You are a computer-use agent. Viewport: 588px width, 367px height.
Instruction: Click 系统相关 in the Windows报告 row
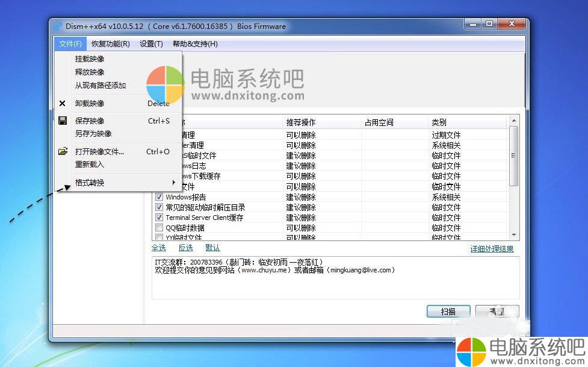pyautogui.click(x=446, y=197)
